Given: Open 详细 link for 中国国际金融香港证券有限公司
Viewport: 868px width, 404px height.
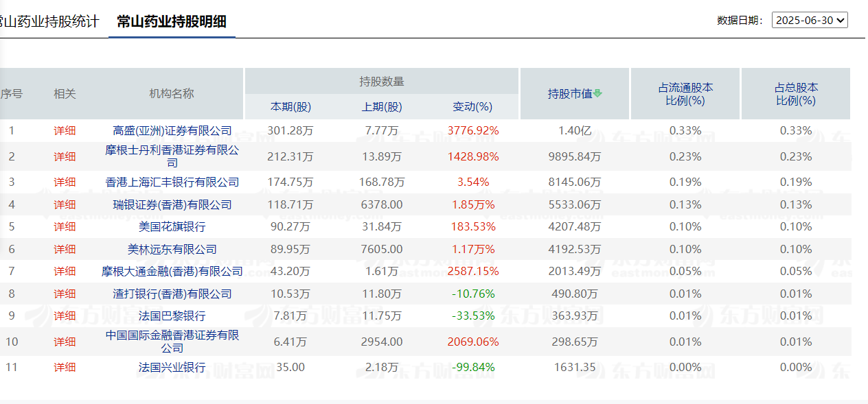Looking at the screenshot, I should [x=65, y=342].
